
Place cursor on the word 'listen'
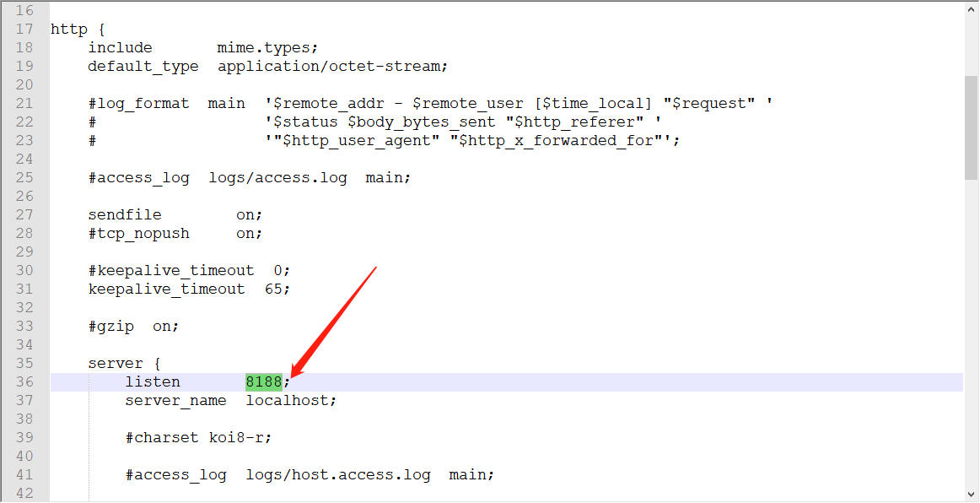click(x=153, y=382)
